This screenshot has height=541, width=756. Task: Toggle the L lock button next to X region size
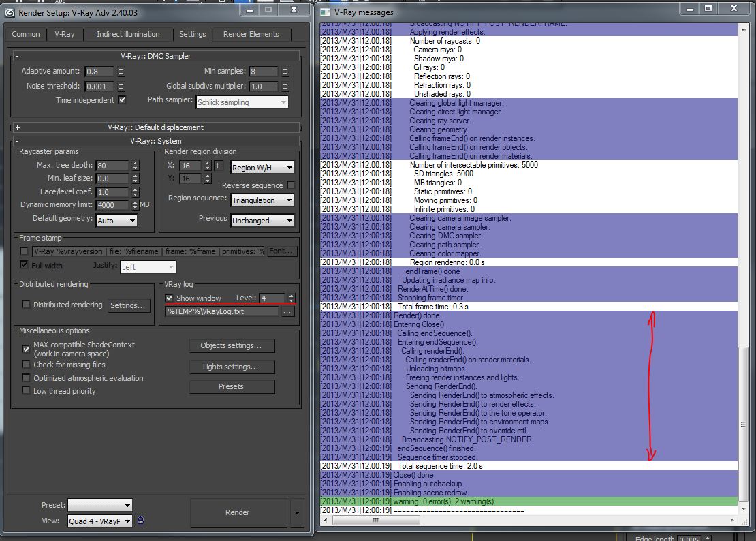coord(219,166)
